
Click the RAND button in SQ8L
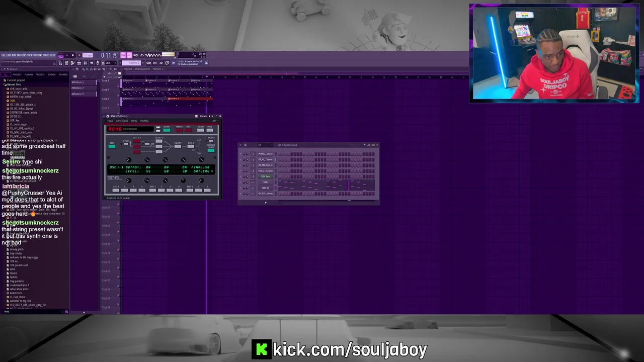pos(201,130)
